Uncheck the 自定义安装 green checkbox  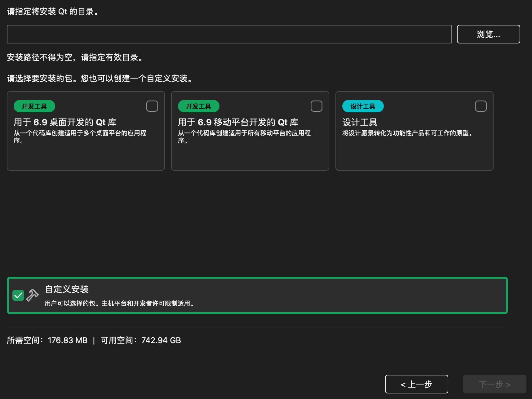[18, 295]
